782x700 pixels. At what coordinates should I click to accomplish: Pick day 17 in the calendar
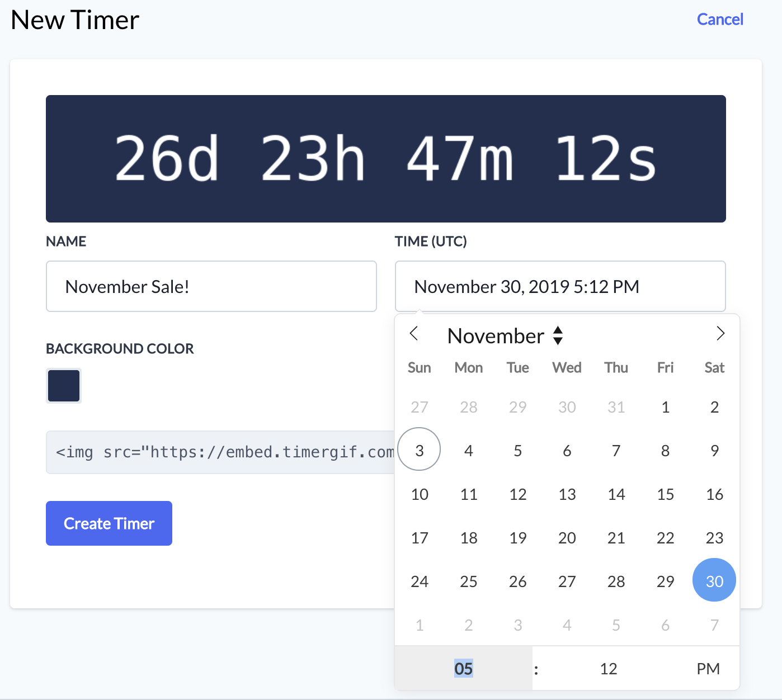(420, 537)
